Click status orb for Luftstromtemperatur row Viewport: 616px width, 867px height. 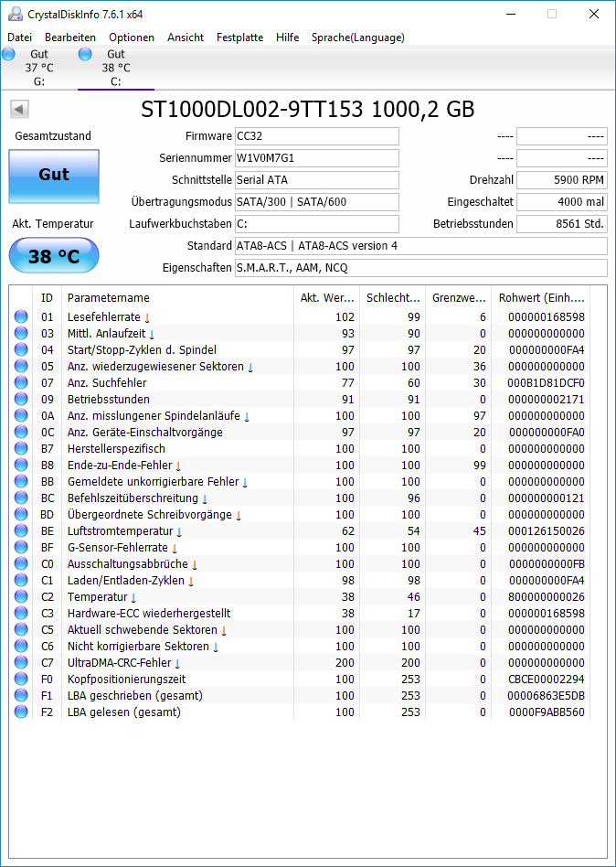point(21,530)
